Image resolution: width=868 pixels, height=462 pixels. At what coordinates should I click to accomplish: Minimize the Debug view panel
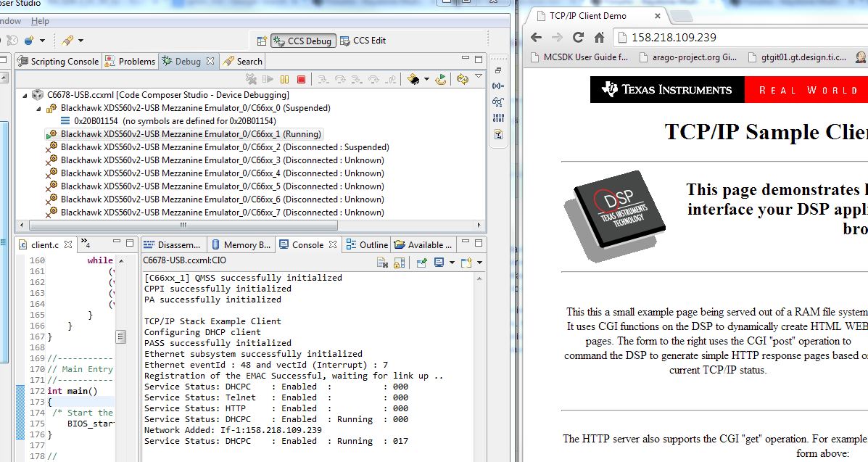tap(466, 59)
